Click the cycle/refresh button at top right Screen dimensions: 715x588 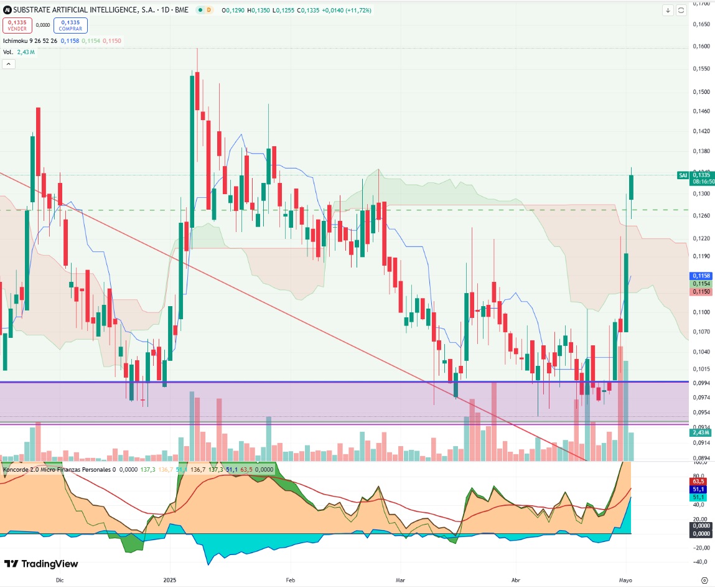pos(681,10)
